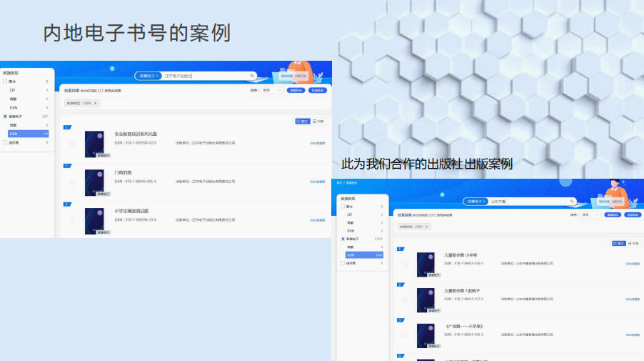Screen dimensions: 644x361
Task: Tick the checkbox beside 安全教育培训系列光盘
Action: tap(72, 144)
